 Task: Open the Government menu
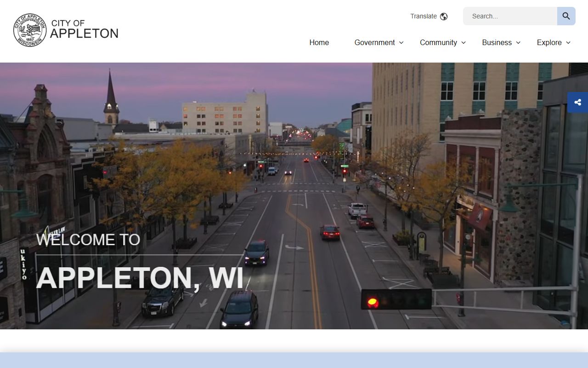pyautogui.click(x=374, y=42)
